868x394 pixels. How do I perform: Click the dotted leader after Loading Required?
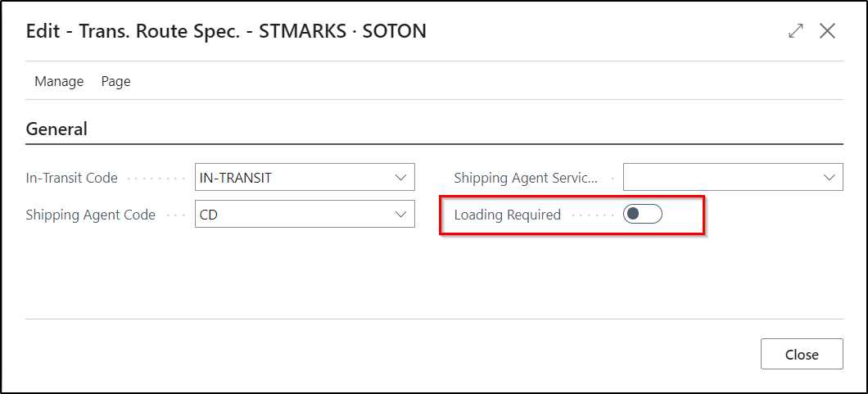click(x=592, y=215)
